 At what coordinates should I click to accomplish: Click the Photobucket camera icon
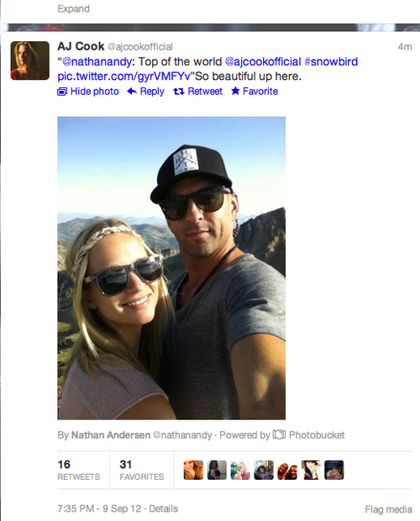(279, 434)
